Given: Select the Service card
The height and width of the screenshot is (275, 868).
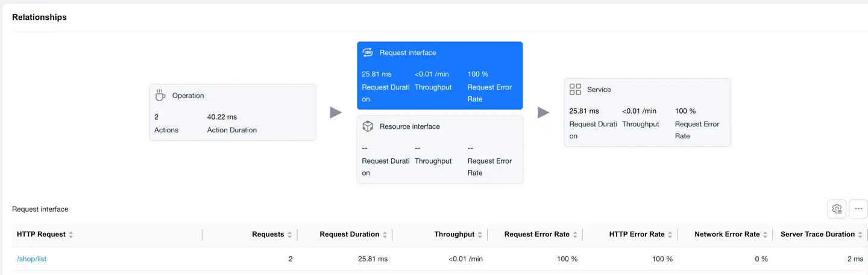Looking at the screenshot, I should [x=647, y=113].
